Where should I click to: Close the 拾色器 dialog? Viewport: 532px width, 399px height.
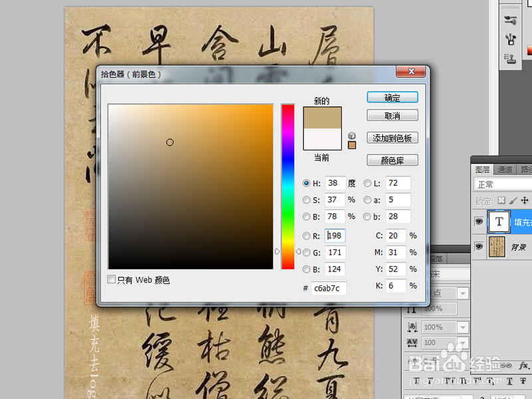[411, 71]
